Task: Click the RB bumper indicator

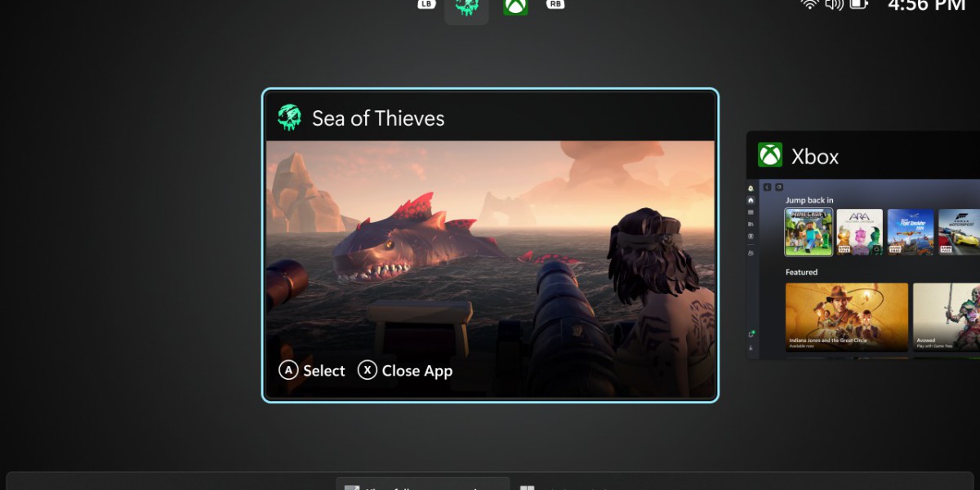Action: tap(555, 4)
